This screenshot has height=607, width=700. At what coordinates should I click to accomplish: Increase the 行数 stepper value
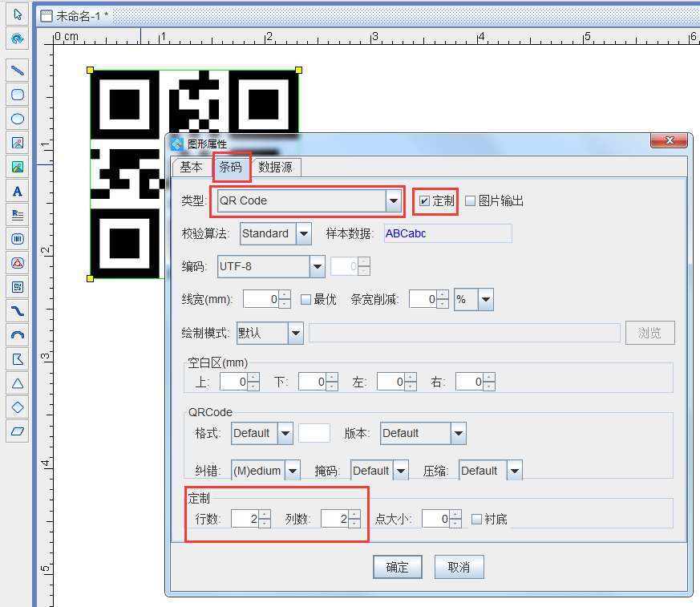click(265, 515)
